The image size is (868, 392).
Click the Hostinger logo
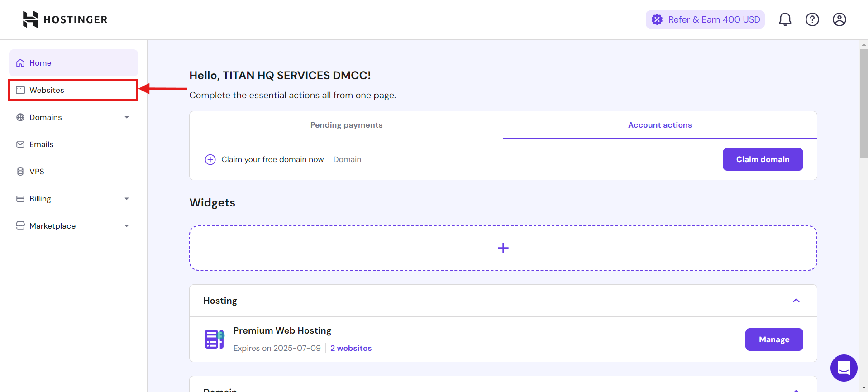(x=65, y=19)
